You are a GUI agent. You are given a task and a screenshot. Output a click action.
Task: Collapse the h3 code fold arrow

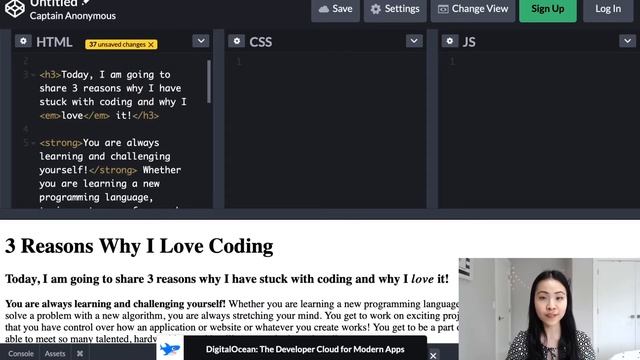(x=33, y=75)
